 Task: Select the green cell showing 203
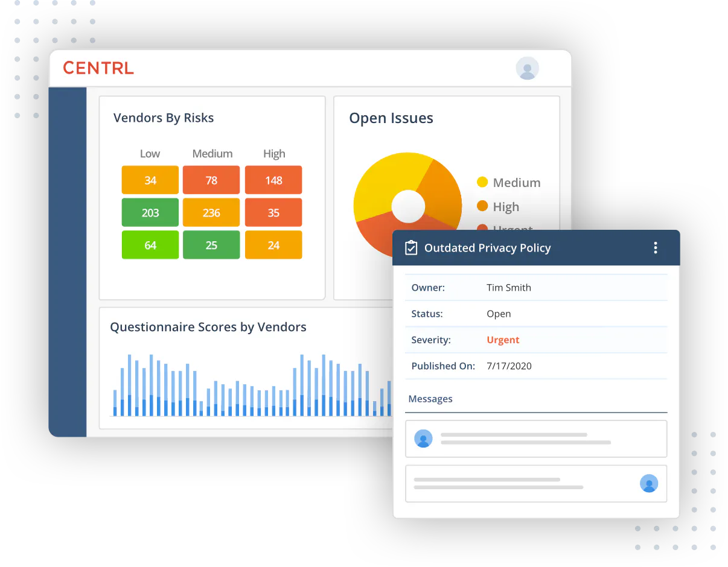(x=150, y=213)
